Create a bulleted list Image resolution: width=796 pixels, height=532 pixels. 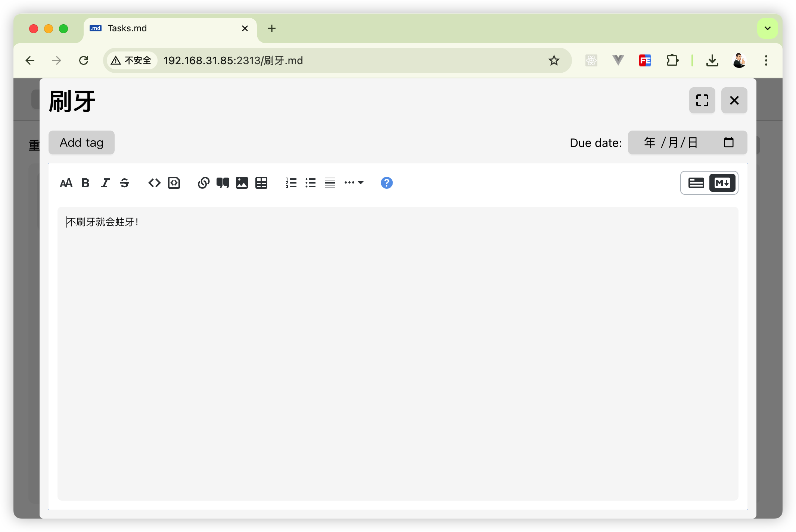pos(311,183)
